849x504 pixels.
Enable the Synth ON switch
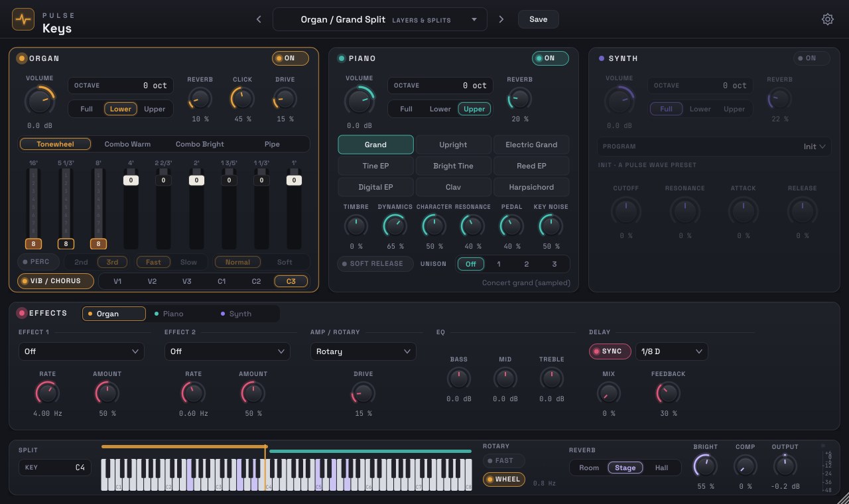[x=812, y=58]
